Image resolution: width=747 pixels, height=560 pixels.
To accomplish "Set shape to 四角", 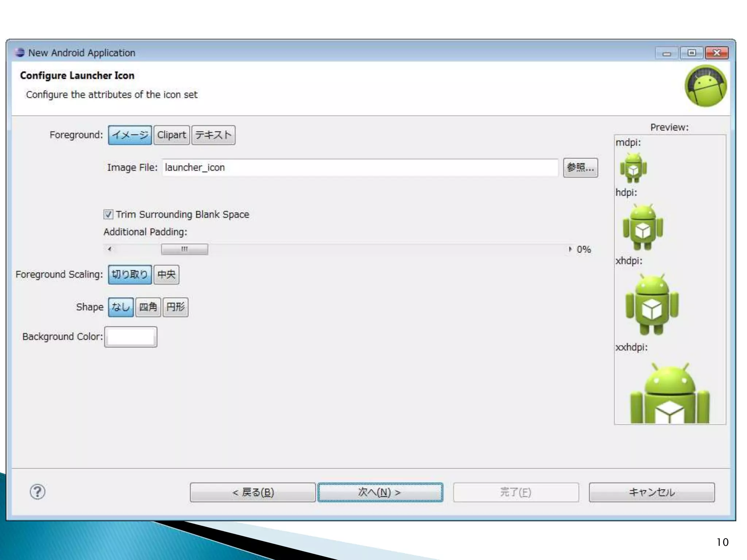I will pos(148,307).
